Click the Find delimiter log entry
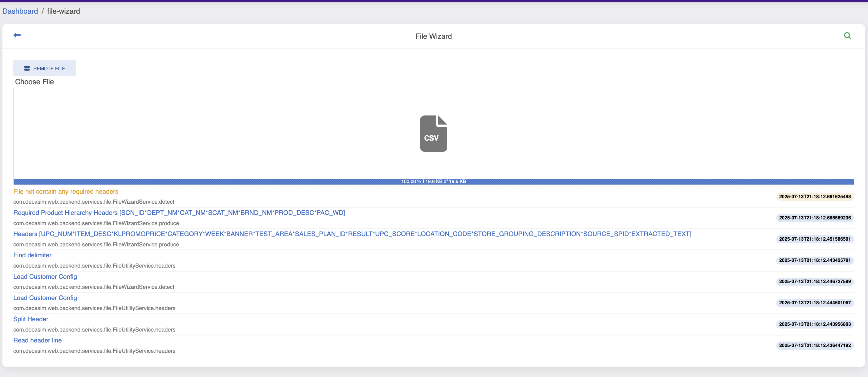 pos(32,255)
